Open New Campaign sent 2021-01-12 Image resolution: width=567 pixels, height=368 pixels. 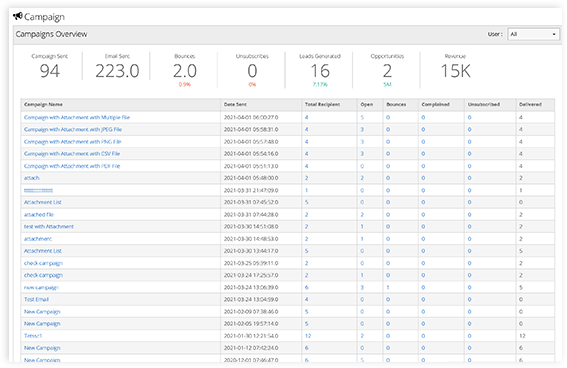pyautogui.click(x=42, y=348)
